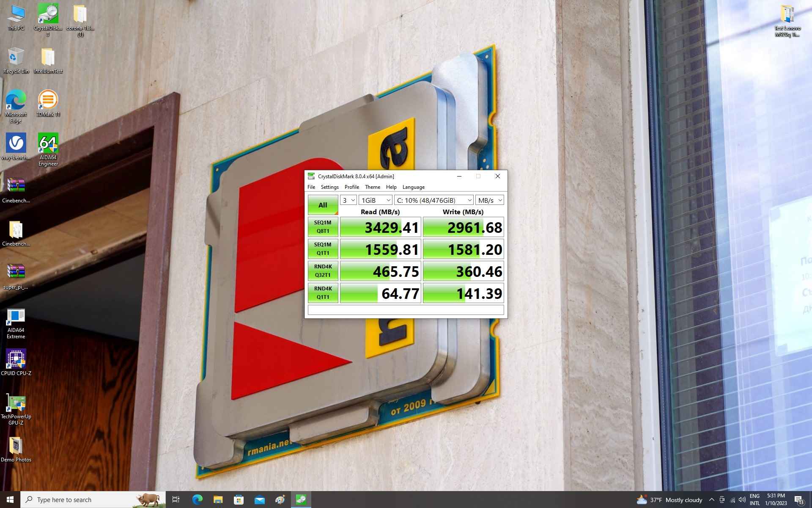Image resolution: width=812 pixels, height=508 pixels.
Task: Click the RND4K Q32T1 write value 360.46
Action: (464, 271)
